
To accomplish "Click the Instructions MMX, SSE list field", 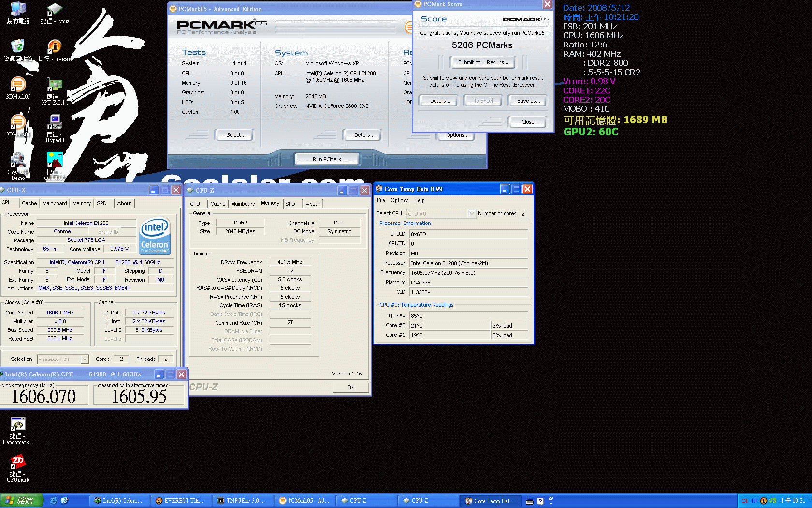I will (x=105, y=288).
